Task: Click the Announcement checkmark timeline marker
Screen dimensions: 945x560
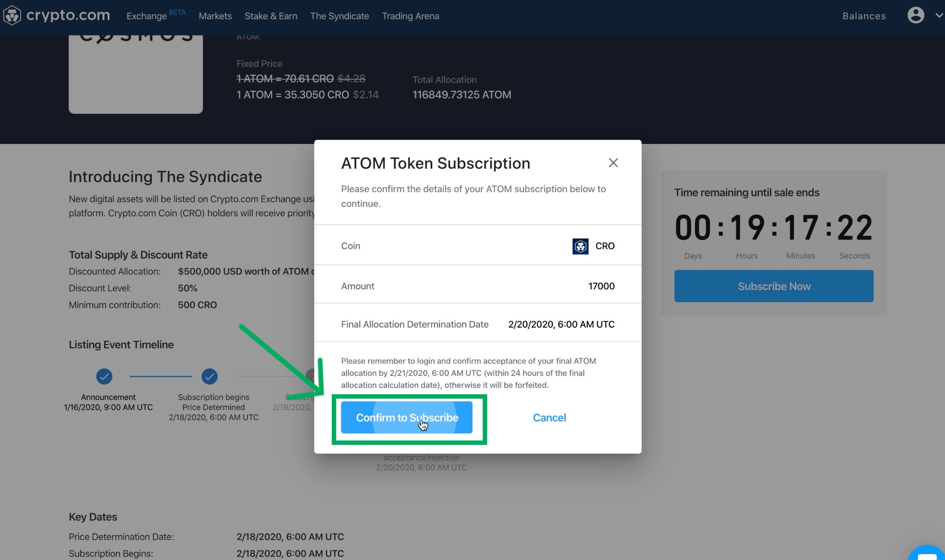Action: tap(104, 376)
